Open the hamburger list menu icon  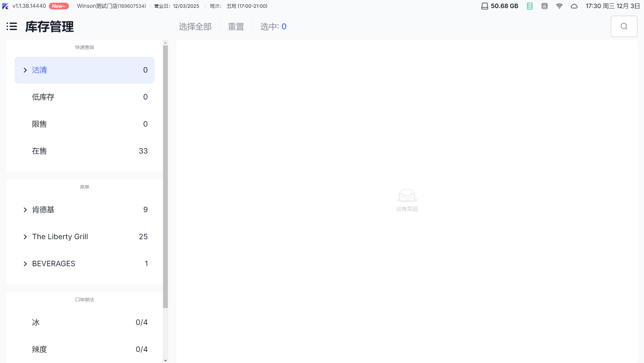(x=12, y=26)
